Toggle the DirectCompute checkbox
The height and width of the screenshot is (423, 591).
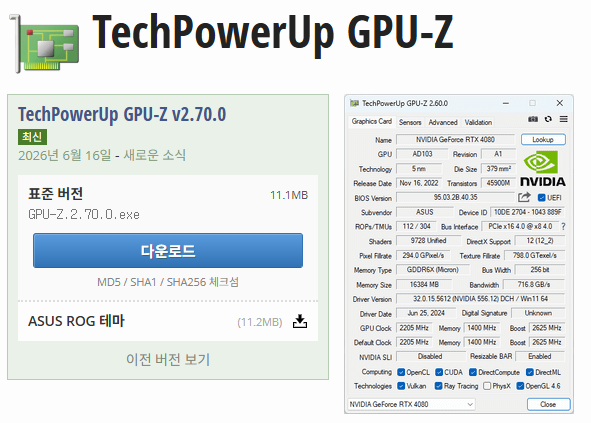[473, 372]
